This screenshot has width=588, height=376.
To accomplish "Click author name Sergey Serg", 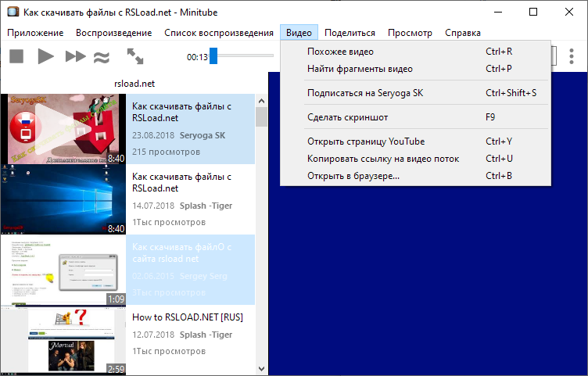I will [x=203, y=276].
